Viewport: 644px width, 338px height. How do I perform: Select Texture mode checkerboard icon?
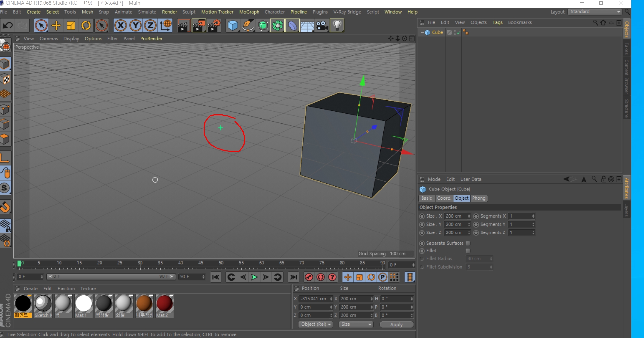[5, 79]
